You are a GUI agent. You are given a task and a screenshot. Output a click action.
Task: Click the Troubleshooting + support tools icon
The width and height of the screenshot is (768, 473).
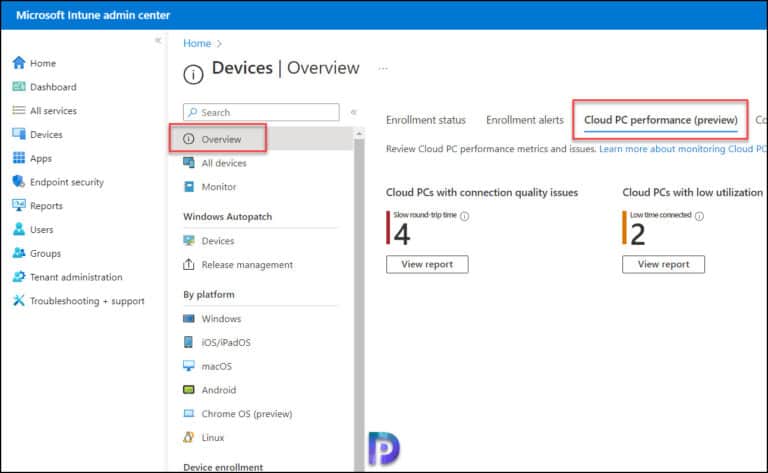(19, 300)
